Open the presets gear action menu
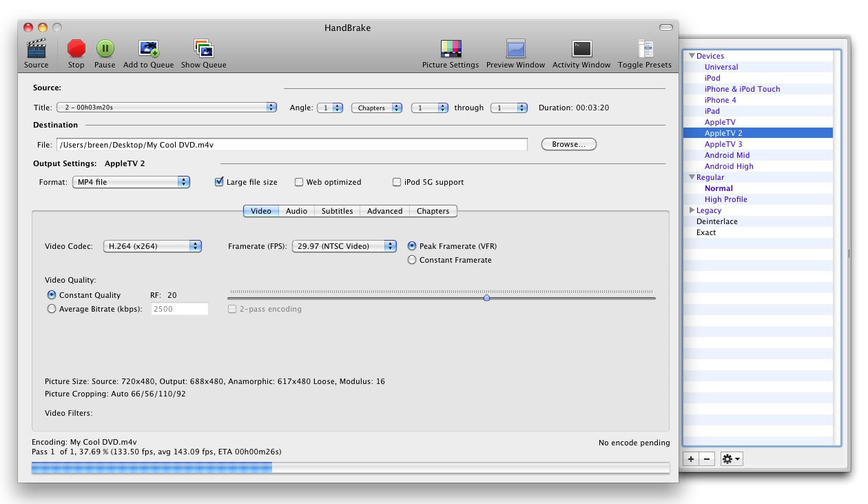 pyautogui.click(x=732, y=458)
